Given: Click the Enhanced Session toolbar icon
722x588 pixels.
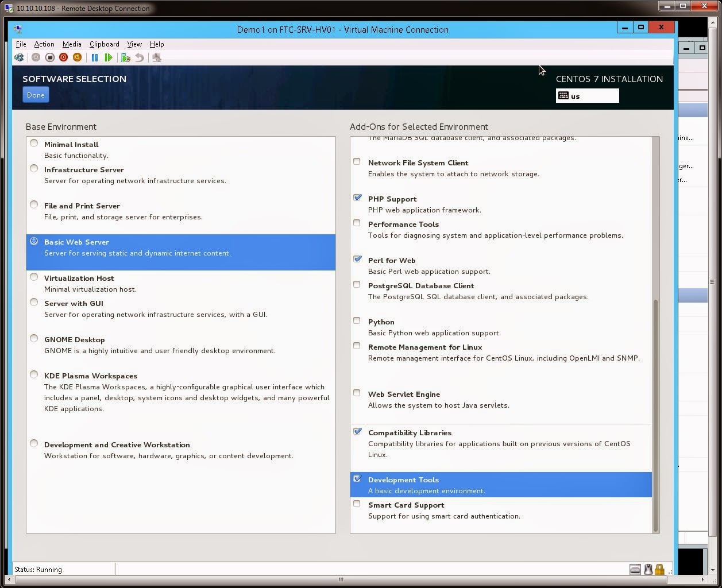Looking at the screenshot, I should tap(156, 57).
